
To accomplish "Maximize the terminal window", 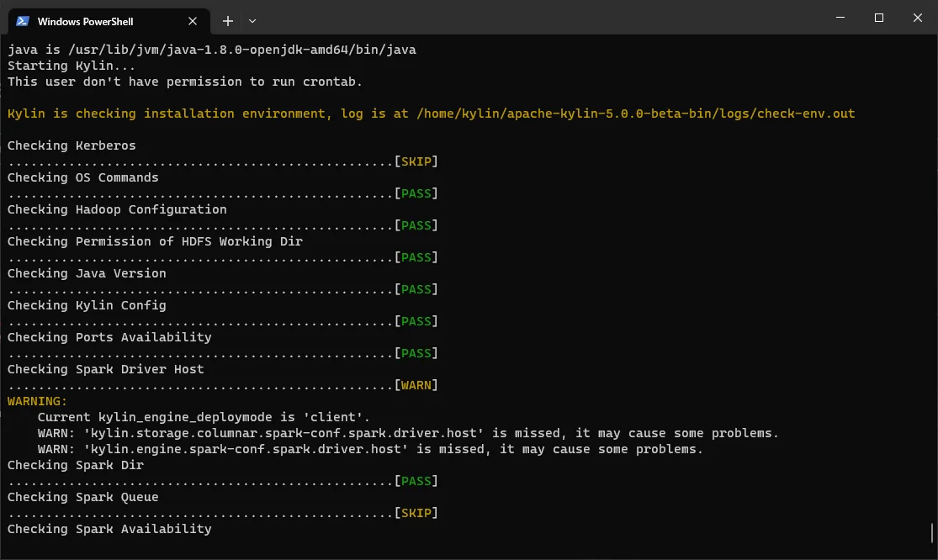I will 878,18.
